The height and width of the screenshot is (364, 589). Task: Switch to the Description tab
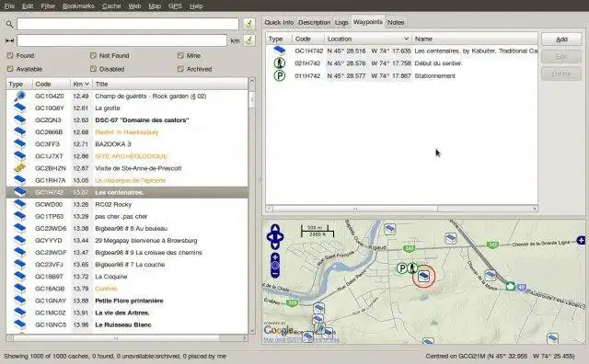314,22
